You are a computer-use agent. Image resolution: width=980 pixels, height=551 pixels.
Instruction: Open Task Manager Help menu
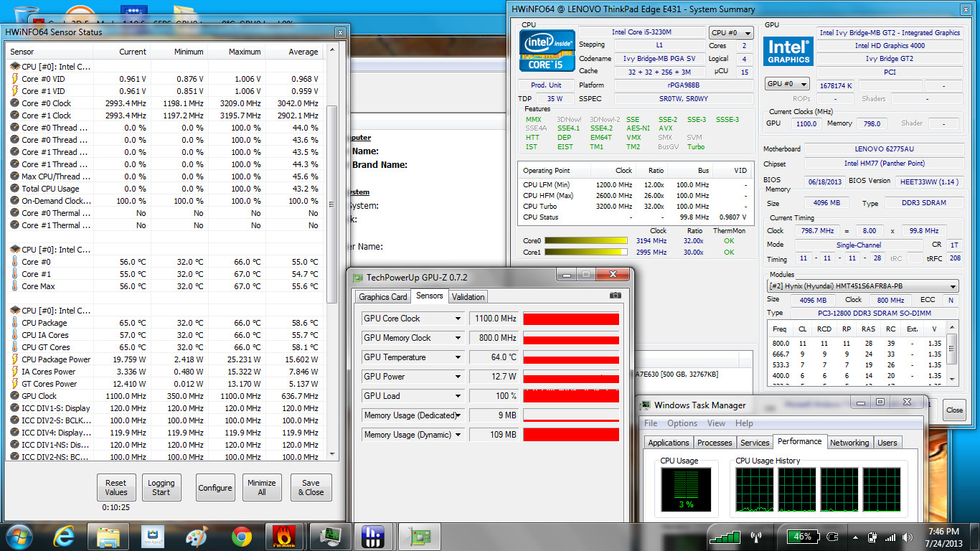tap(744, 423)
